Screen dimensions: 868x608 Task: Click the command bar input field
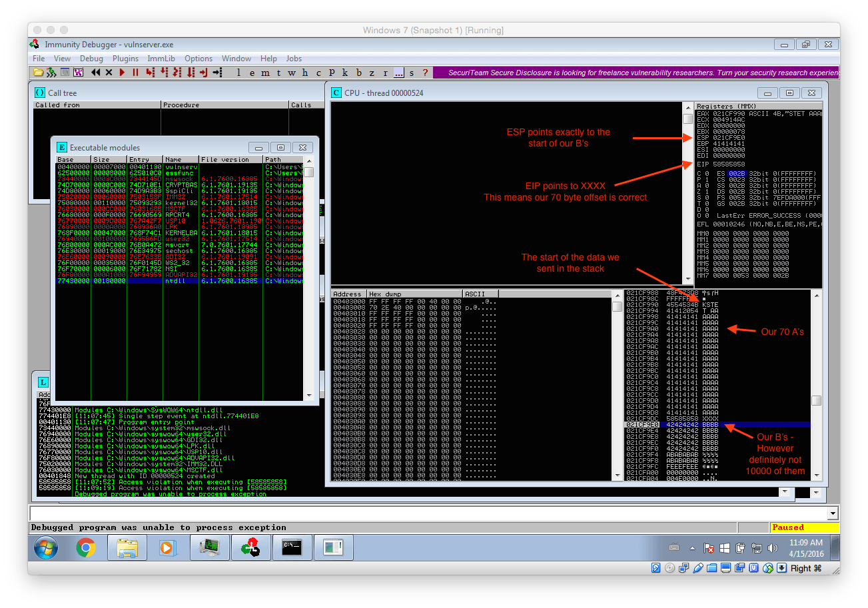coord(428,513)
